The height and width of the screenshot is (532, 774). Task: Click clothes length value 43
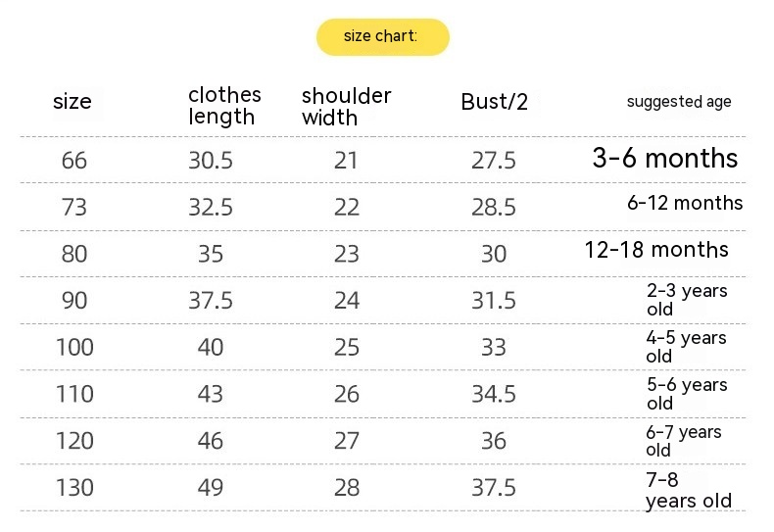tap(211, 394)
